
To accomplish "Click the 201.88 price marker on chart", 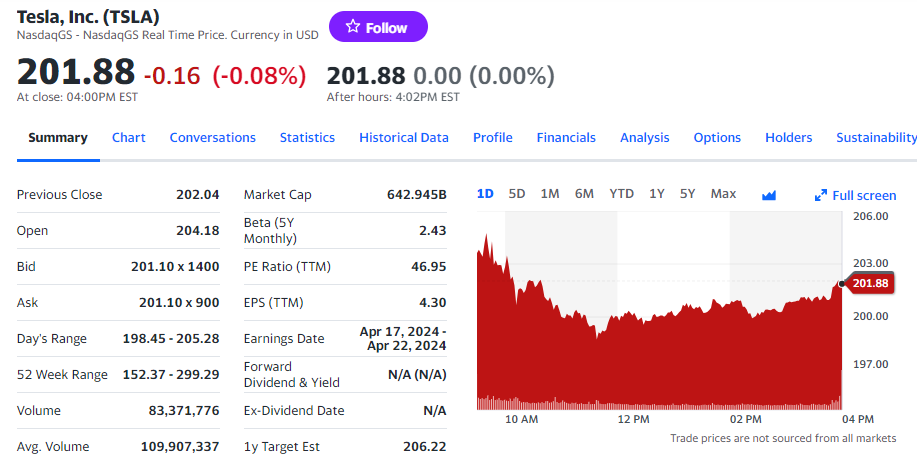I will tap(870, 284).
